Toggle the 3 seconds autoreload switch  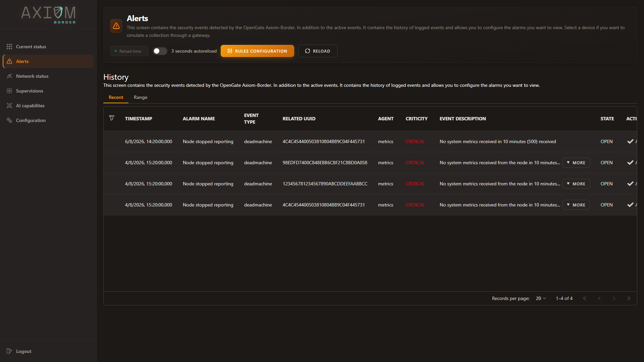[160, 51]
